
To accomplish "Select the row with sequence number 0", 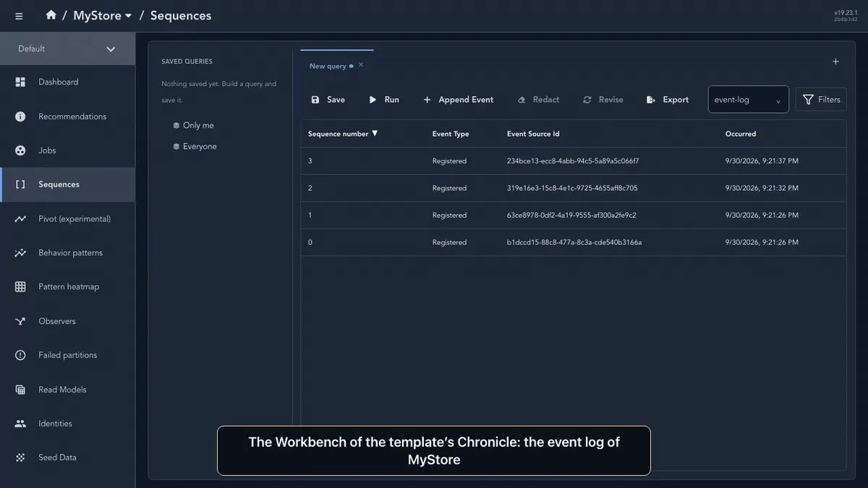I will pyautogui.click(x=574, y=242).
